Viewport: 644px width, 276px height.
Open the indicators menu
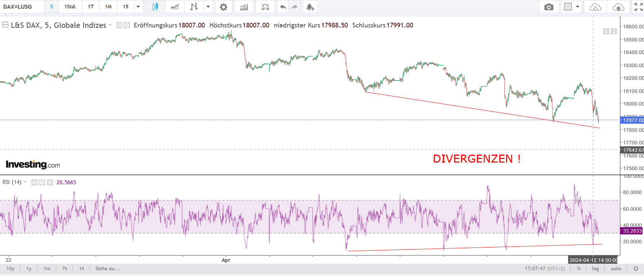click(244, 7)
